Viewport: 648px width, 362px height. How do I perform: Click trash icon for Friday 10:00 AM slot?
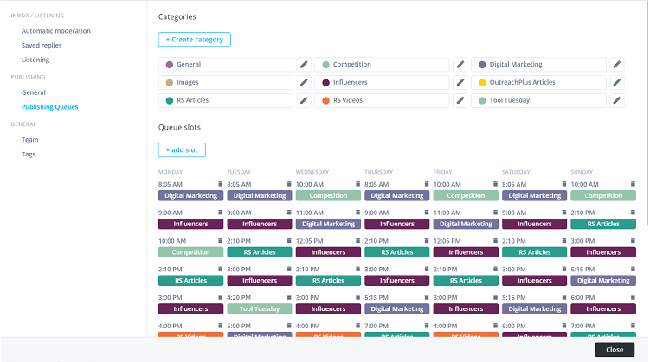(495, 184)
